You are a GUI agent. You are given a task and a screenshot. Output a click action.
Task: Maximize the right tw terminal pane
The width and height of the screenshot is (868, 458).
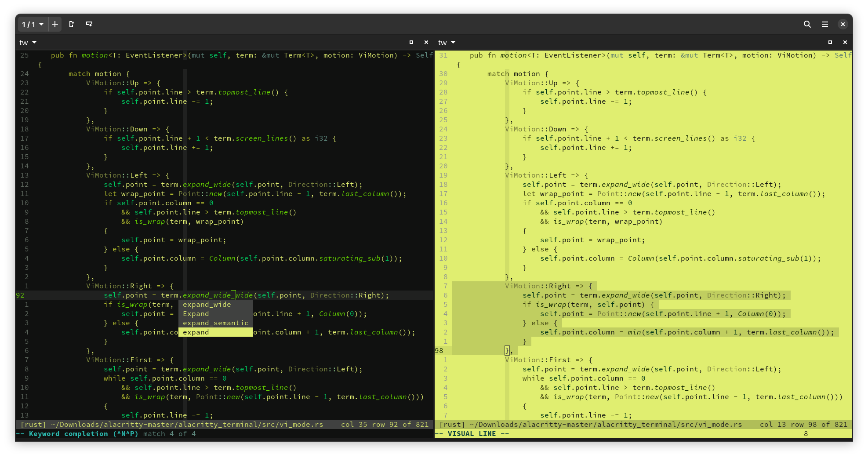pyautogui.click(x=830, y=42)
